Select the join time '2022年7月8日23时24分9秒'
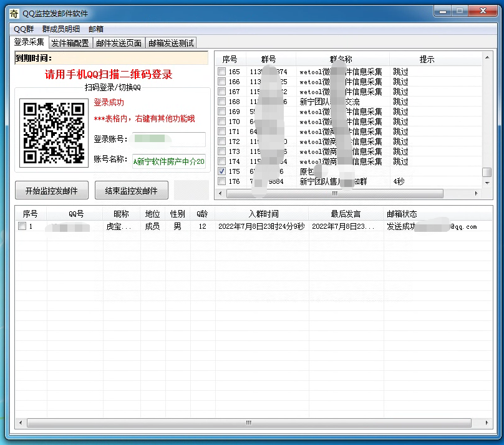Viewport: 504px width, 445px height. coord(261,226)
